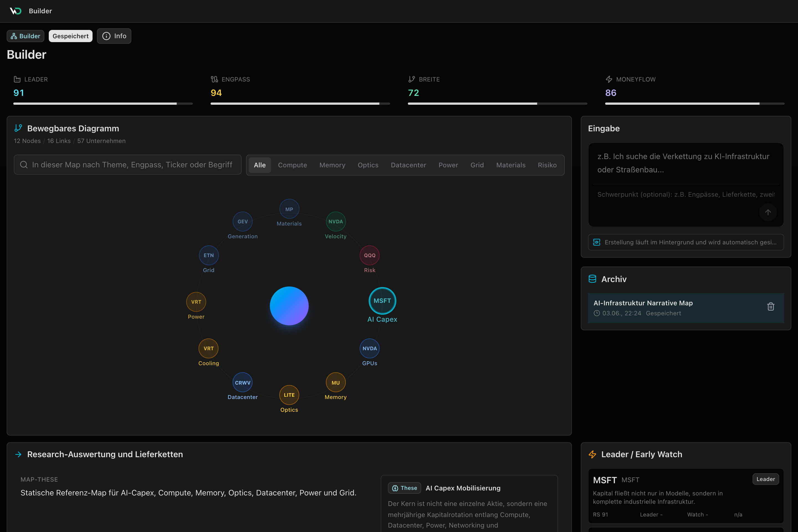This screenshot has width=798, height=532.
Task: Click the 'AI Capex Mobilisierung' heading
Action: coord(463,488)
